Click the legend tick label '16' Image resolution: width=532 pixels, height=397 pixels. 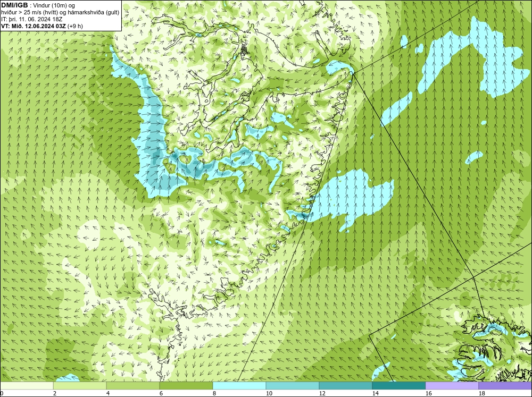click(x=428, y=393)
